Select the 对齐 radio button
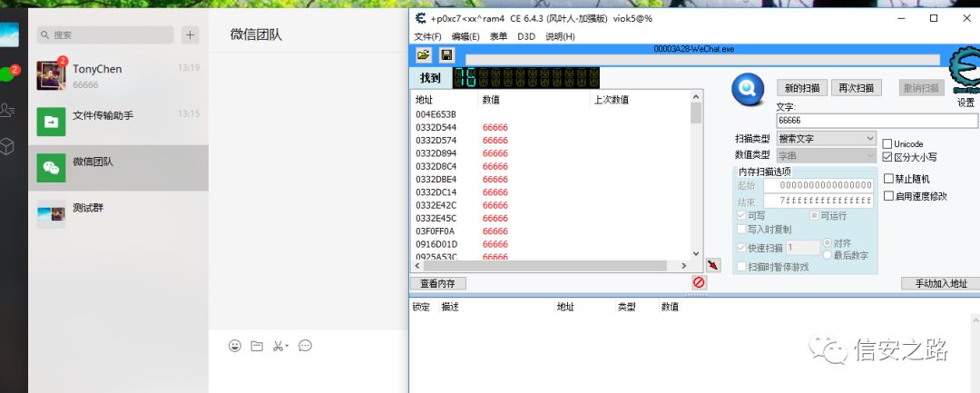Screen dimensions: 980x393 [x=828, y=242]
